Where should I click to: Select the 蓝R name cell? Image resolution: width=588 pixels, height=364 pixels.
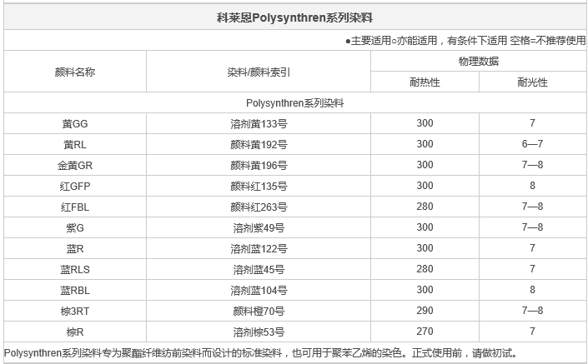tap(75, 249)
